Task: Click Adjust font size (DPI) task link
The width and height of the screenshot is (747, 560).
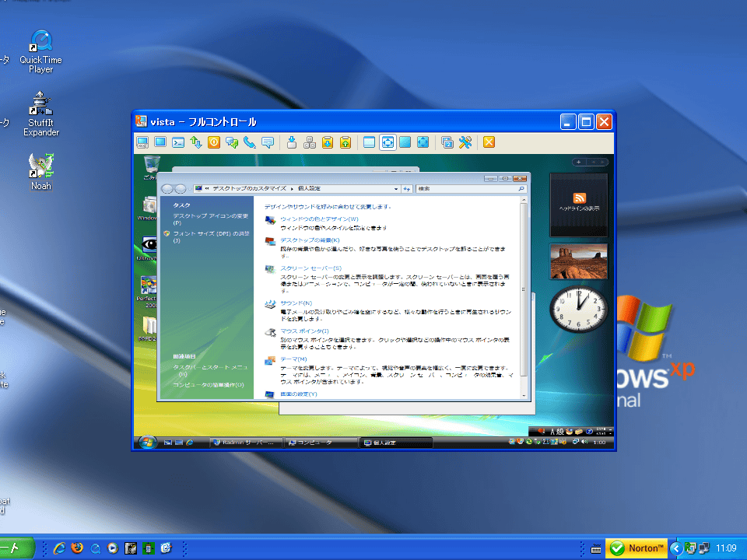Action: (211, 236)
